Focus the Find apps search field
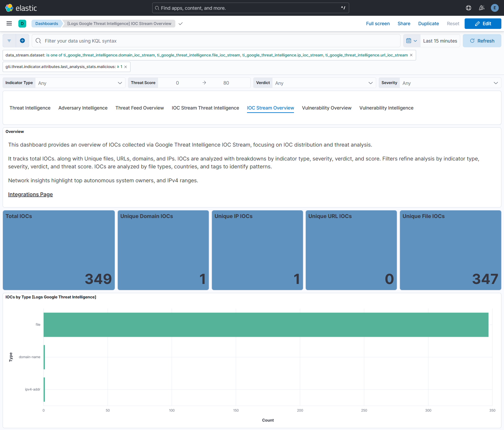Screen dimensions: 504x430 pyautogui.click(x=250, y=8)
